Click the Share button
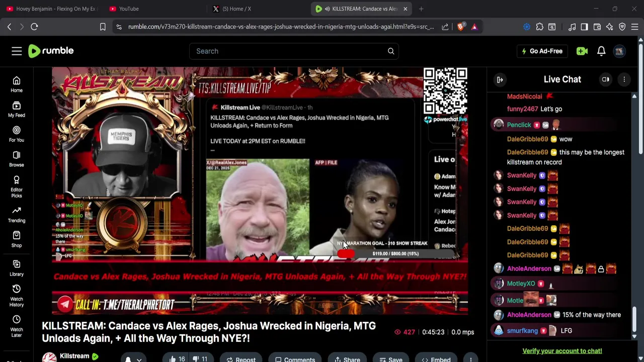Viewport: 644px width, 362px height. [x=347, y=359]
